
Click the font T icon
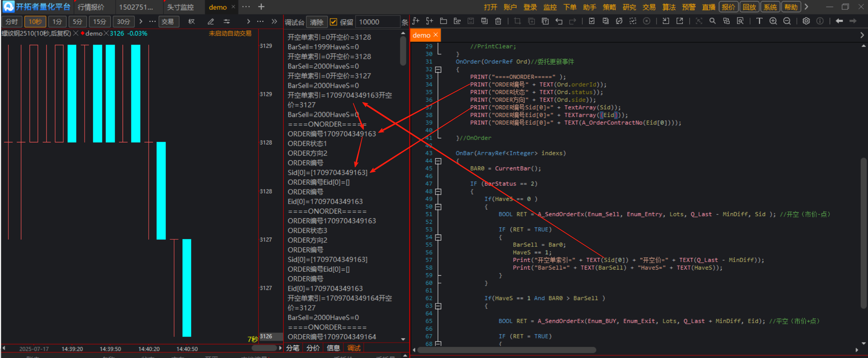coord(759,21)
